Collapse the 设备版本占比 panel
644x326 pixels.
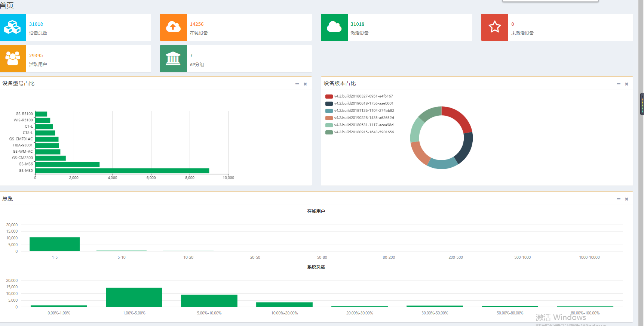[619, 84]
